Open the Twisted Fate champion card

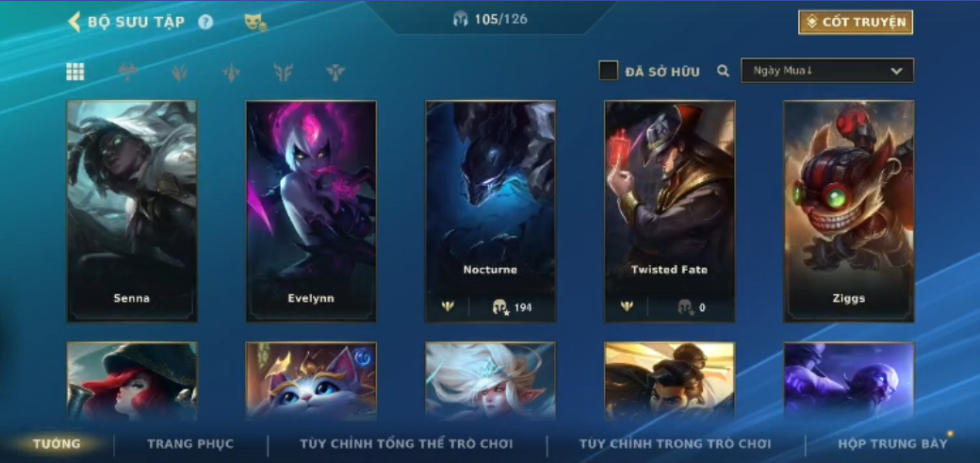(x=669, y=211)
